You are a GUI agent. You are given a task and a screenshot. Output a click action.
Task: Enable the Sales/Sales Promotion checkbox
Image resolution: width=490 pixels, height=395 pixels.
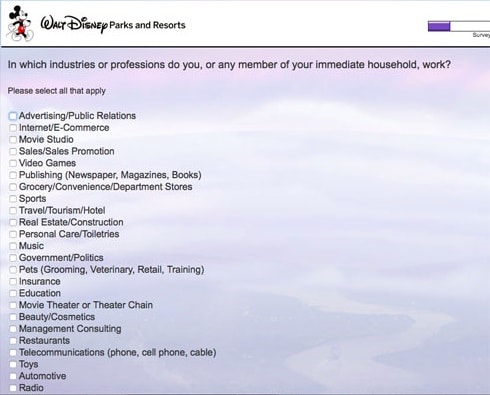tap(13, 151)
